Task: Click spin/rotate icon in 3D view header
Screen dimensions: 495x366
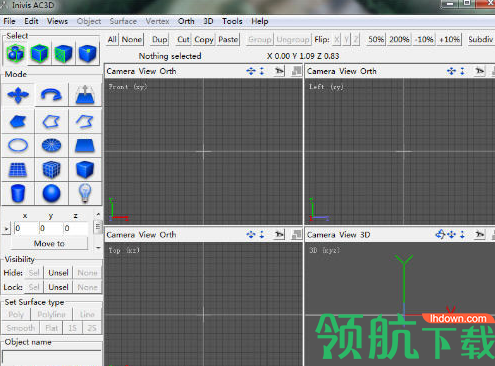Action: click(440, 235)
